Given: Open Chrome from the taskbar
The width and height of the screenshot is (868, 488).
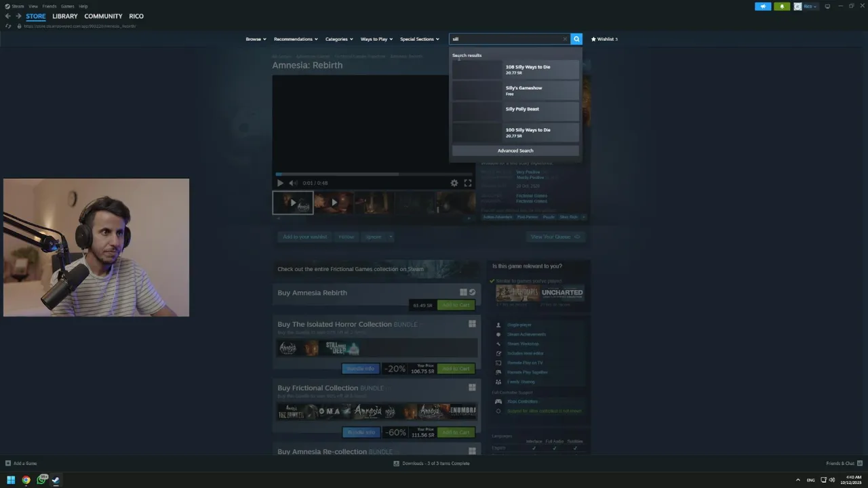Looking at the screenshot, I should 26,480.
